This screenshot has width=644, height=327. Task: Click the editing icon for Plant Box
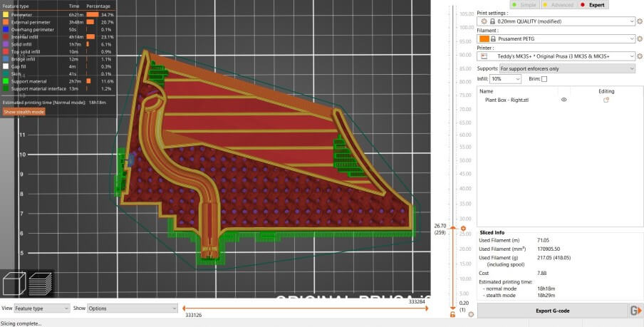(606, 100)
